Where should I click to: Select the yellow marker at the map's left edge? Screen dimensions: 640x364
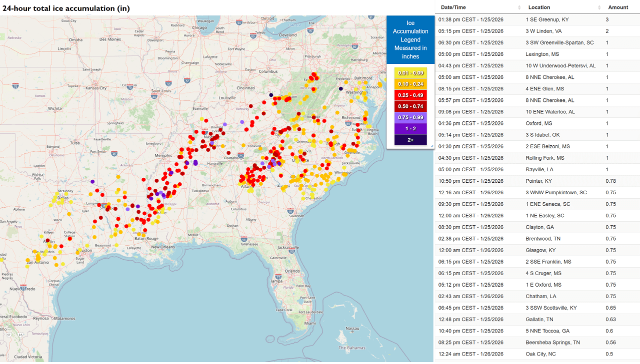(1, 259)
